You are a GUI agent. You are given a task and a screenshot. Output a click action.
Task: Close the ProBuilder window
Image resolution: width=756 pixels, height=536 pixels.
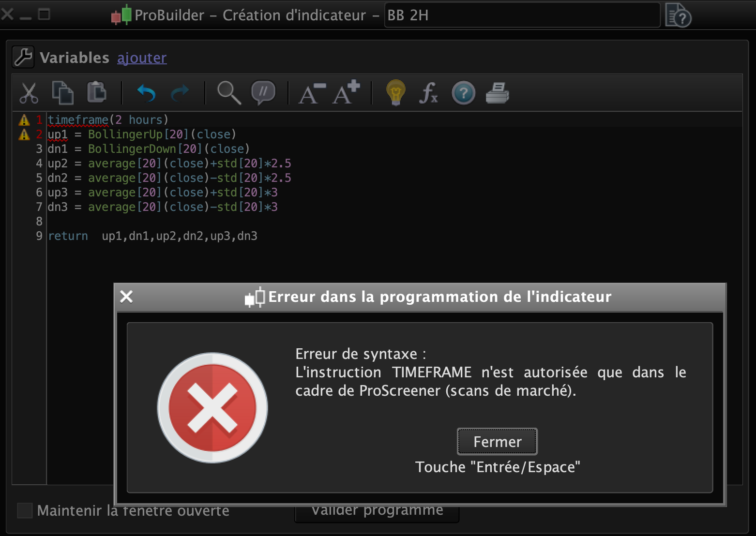click(x=7, y=15)
